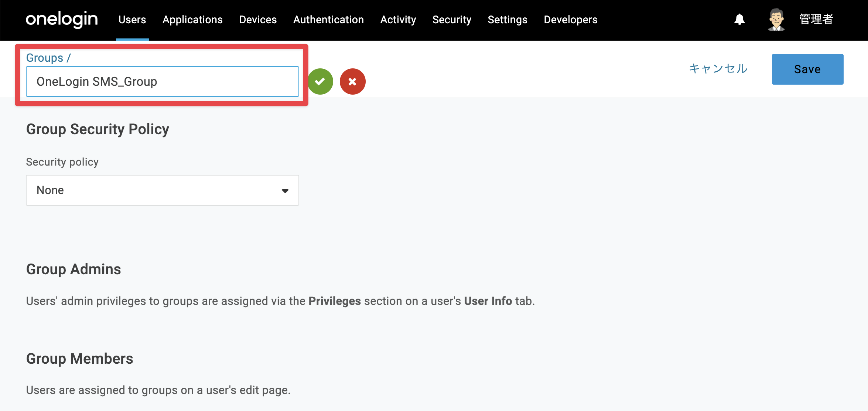Open the Devices menu
This screenshot has width=868, height=411.
coord(258,20)
